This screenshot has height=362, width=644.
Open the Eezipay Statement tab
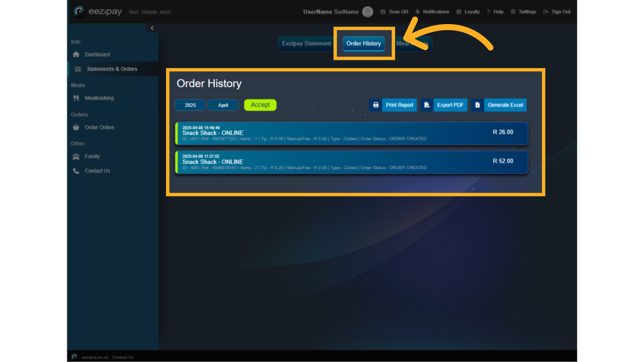306,44
